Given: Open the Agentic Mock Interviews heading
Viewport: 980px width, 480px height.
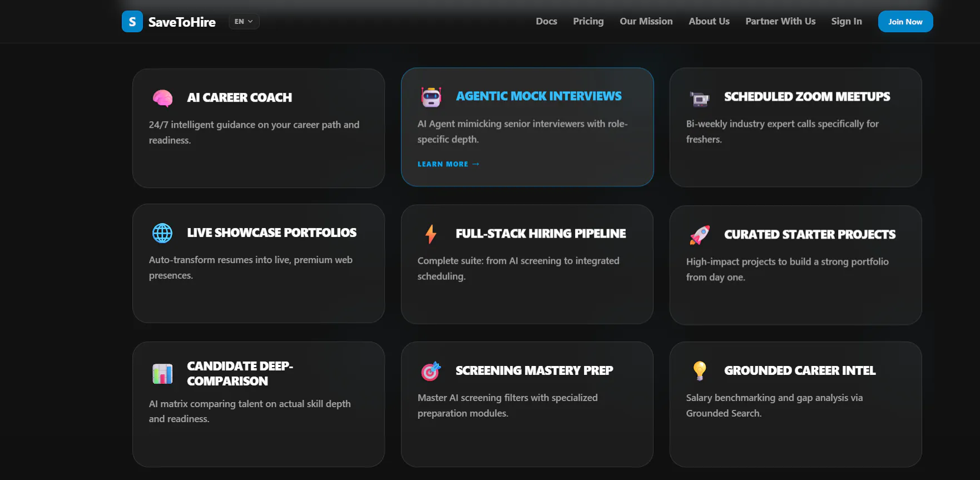Looking at the screenshot, I should click(539, 96).
